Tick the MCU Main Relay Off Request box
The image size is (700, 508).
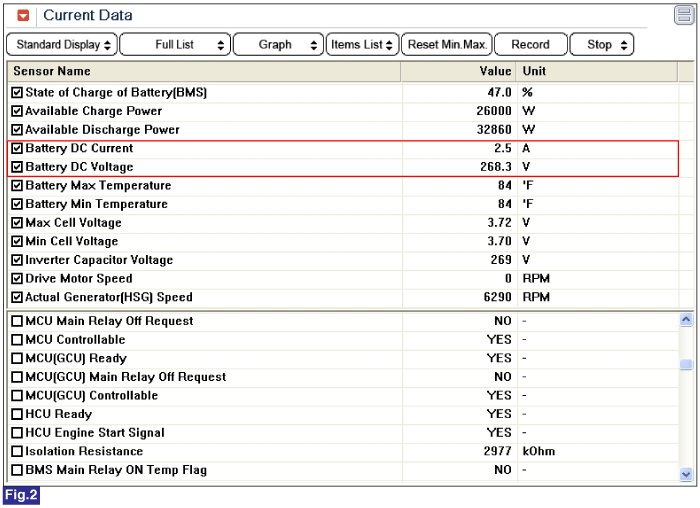16,321
